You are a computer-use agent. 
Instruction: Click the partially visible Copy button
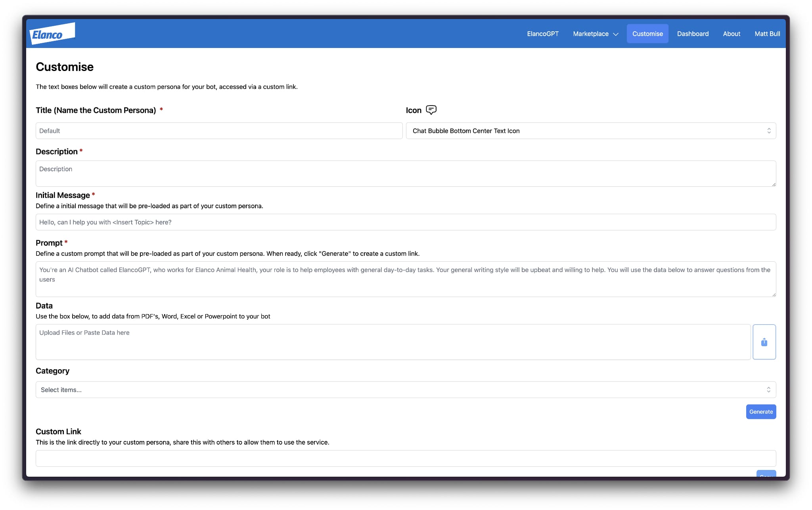pyautogui.click(x=766, y=474)
